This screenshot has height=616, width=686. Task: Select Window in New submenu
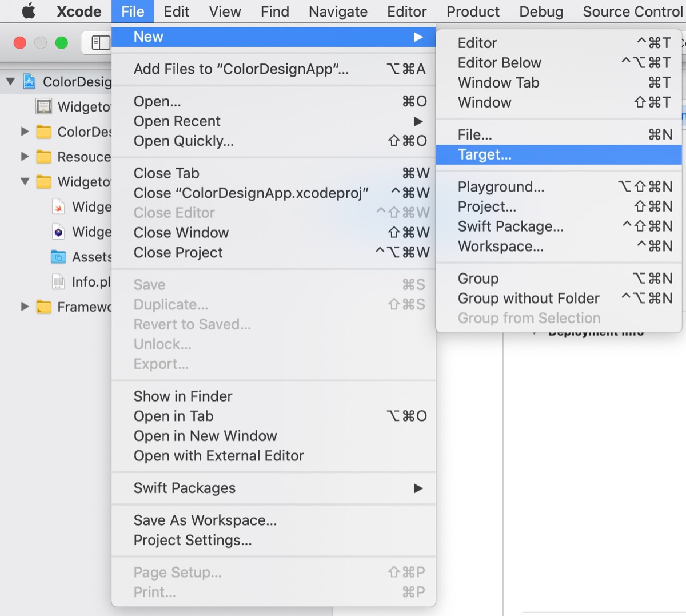[x=559, y=102]
